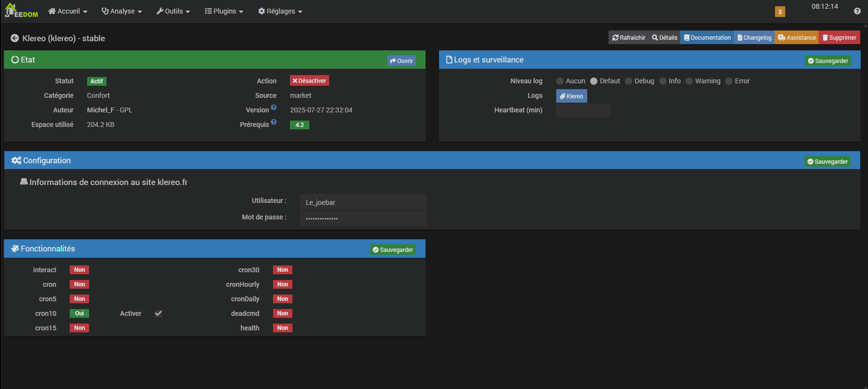Click the help question mark icon in top bar
This screenshot has width=868, height=389.
[x=857, y=11]
